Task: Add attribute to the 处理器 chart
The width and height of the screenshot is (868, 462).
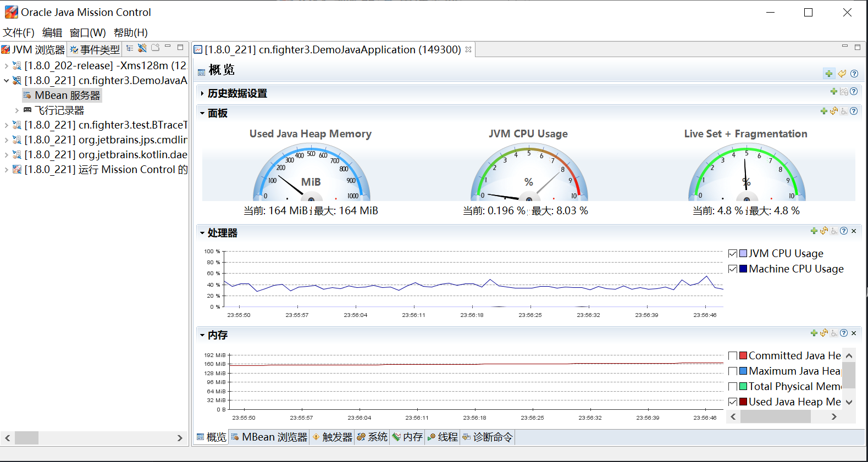Action: pos(814,231)
